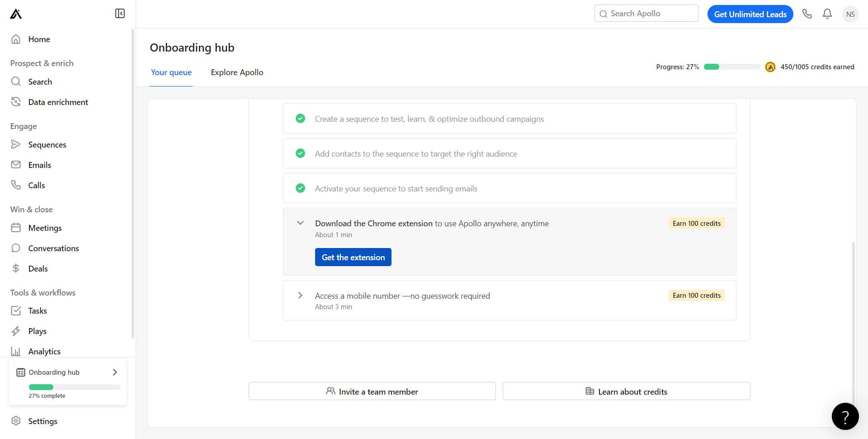Open Sequences from the sidebar

pos(47,144)
